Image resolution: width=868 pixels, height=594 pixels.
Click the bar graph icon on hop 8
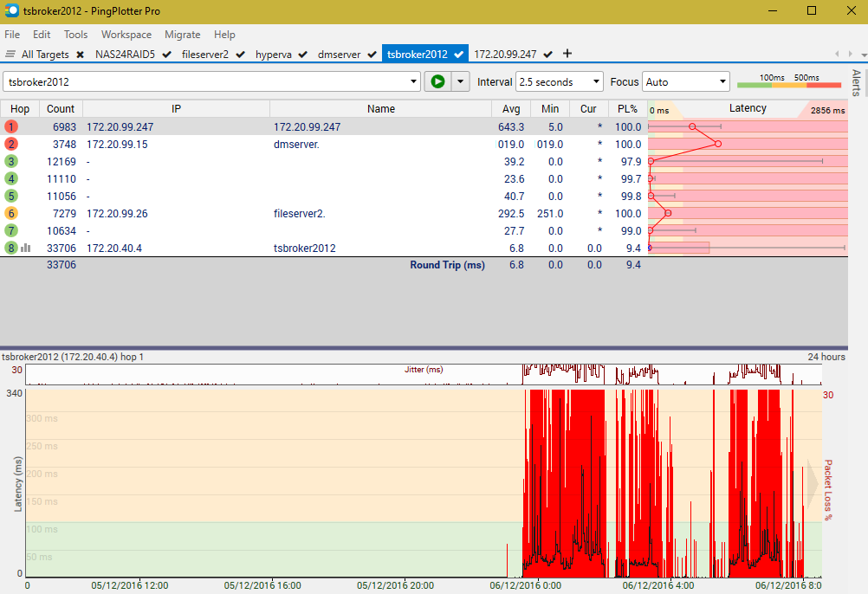coord(26,249)
